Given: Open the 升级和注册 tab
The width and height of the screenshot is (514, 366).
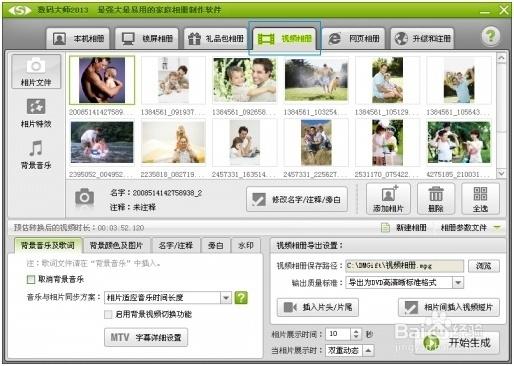Looking at the screenshot, I should coord(422,39).
